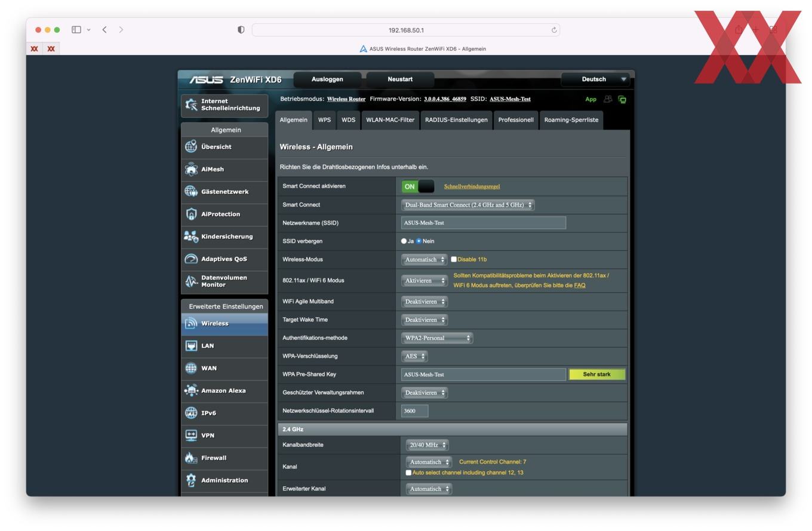Click the Netzwerkname (SSID) input field

coord(484,223)
